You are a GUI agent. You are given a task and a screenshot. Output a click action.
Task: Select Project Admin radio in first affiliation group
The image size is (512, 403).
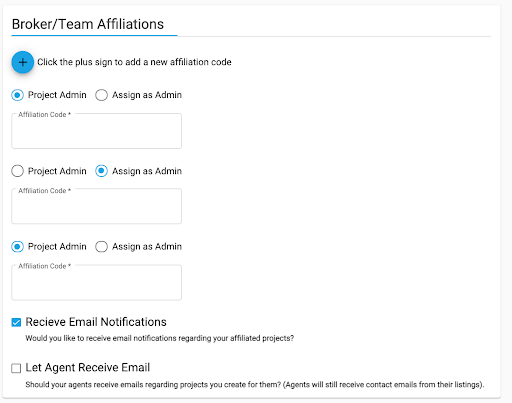(17, 95)
